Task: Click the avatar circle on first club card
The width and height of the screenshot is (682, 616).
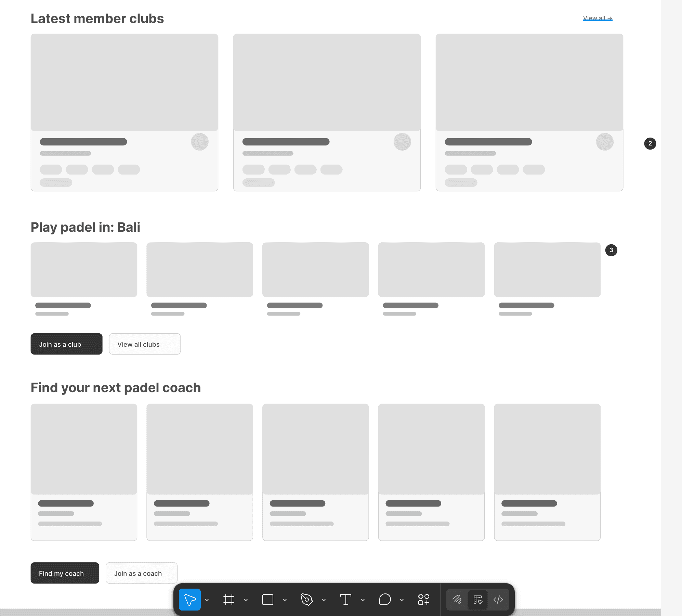Action: click(200, 142)
